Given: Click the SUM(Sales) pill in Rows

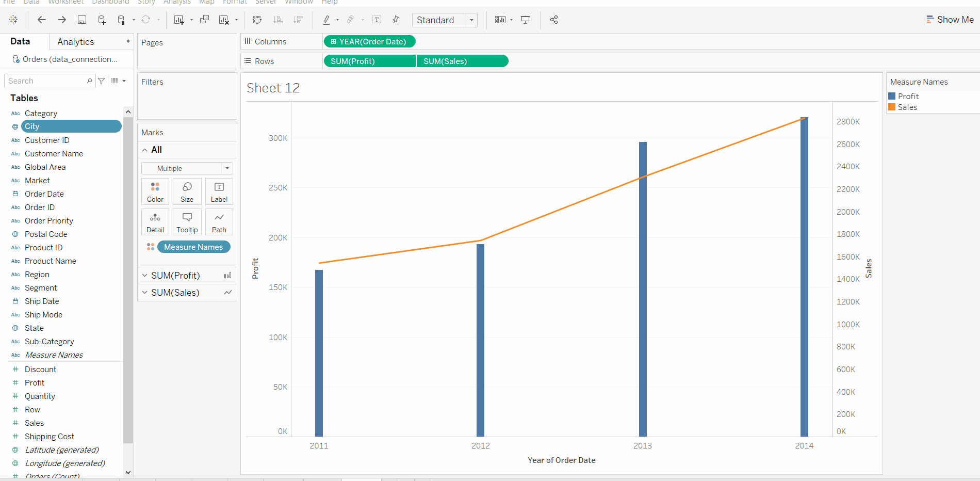Looking at the screenshot, I should click(462, 61).
